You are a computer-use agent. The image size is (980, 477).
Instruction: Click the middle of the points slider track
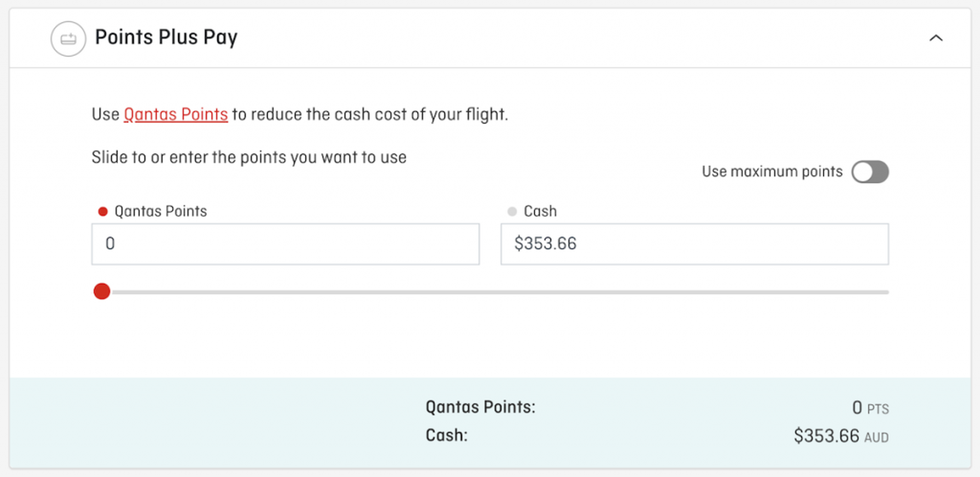point(500,292)
